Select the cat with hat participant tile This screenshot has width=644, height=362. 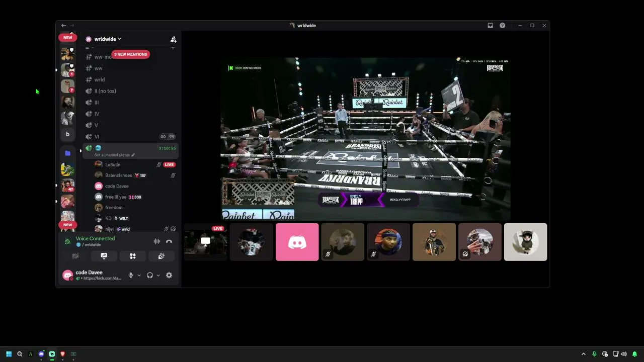[x=525, y=242]
